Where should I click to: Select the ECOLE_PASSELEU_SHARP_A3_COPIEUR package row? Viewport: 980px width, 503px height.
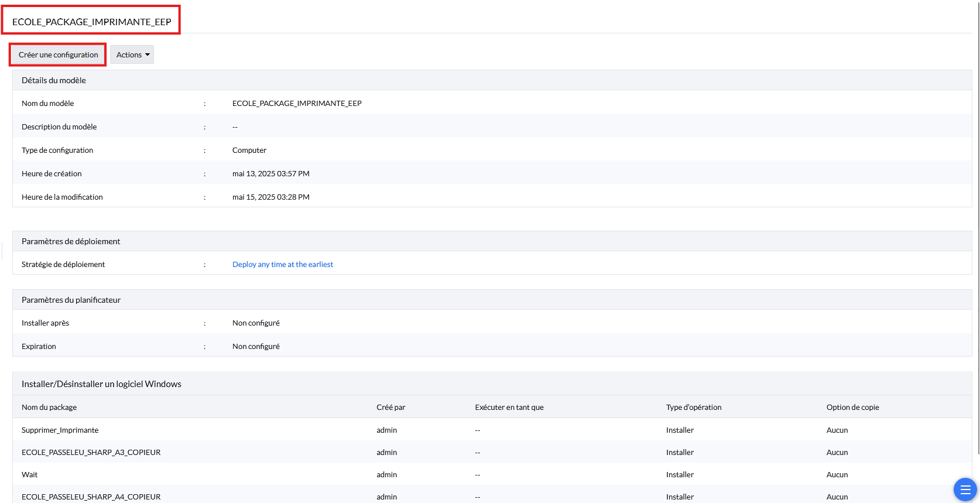click(492, 452)
